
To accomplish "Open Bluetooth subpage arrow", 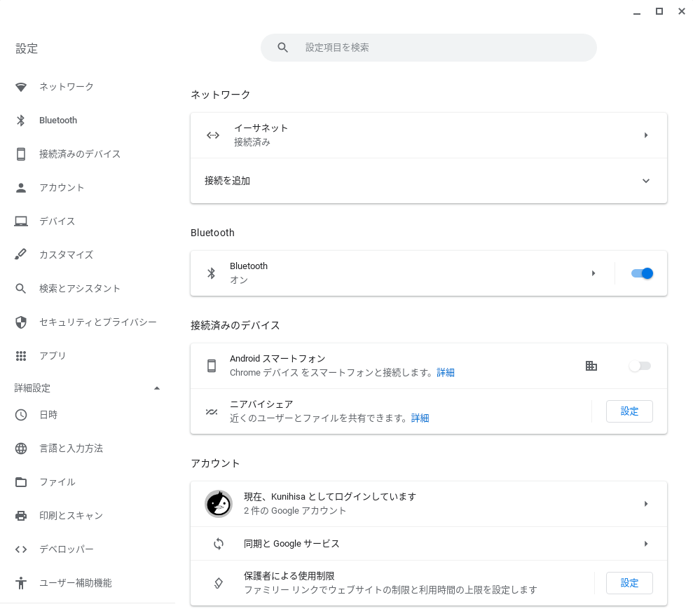I will [x=593, y=273].
